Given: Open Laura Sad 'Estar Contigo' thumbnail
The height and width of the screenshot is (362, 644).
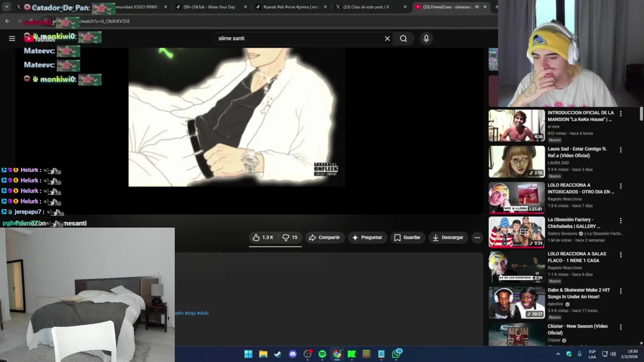Looking at the screenshot, I should coord(517,161).
